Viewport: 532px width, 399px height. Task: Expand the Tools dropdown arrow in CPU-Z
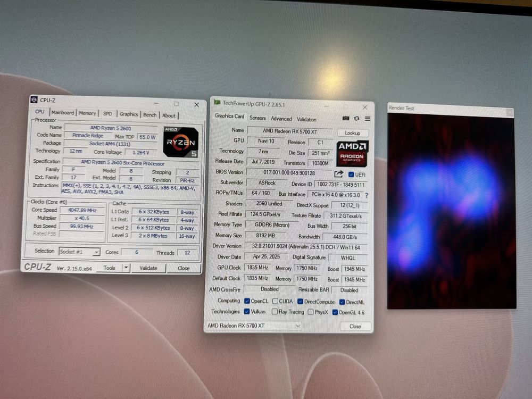pyautogui.click(x=126, y=268)
